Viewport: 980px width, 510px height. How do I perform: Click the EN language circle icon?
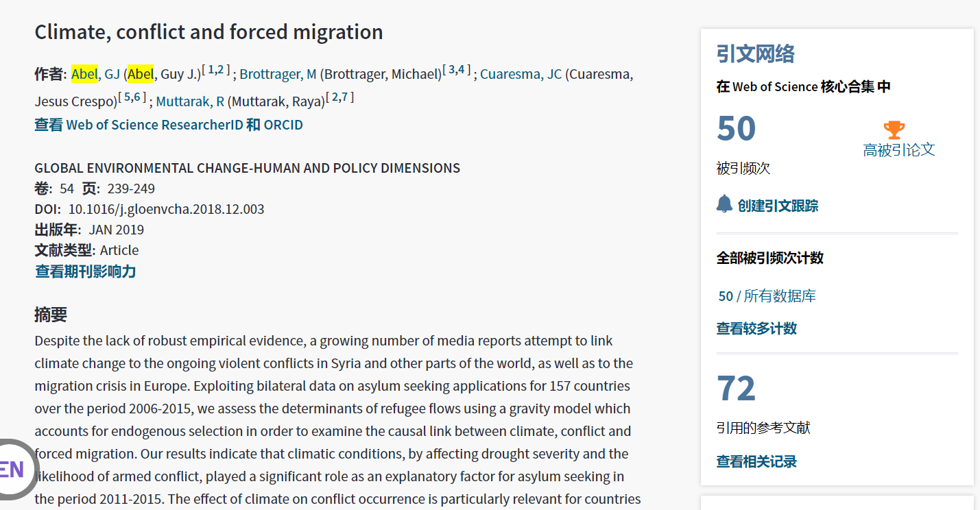click(12, 470)
